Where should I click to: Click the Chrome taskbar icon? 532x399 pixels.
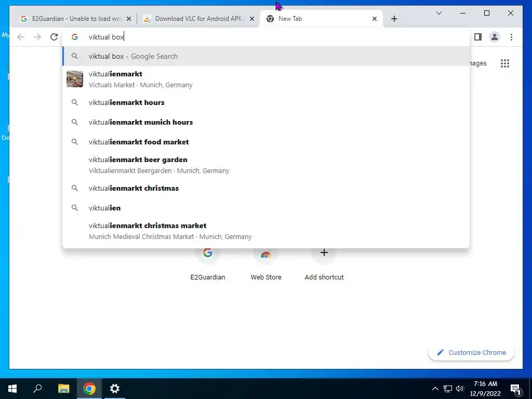[x=89, y=389]
